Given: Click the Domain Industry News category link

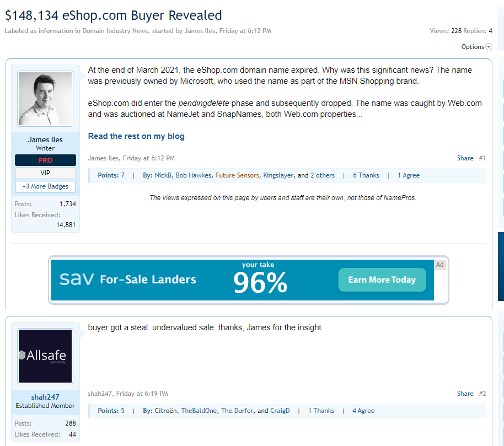Looking at the screenshot, I should 115,31.
